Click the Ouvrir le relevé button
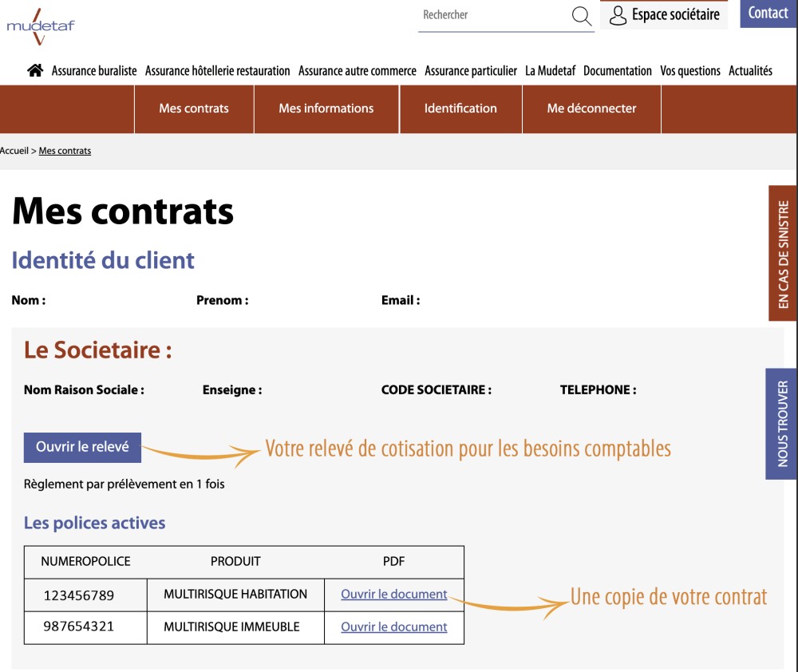 pyautogui.click(x=82, y=448)
